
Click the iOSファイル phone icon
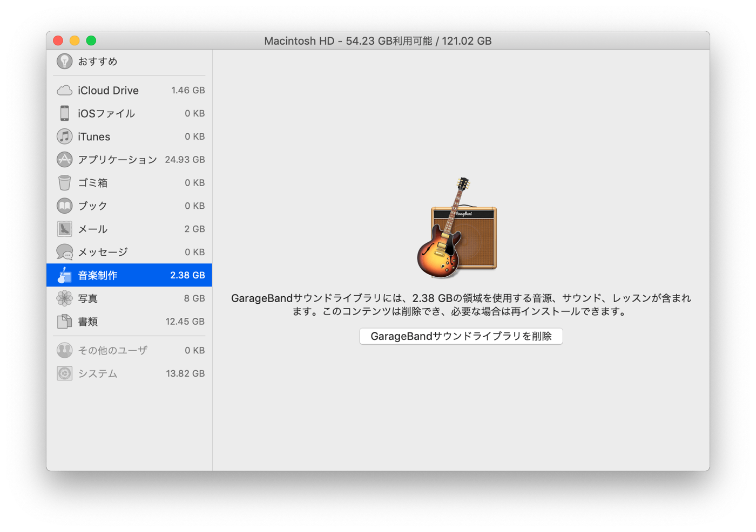(x=64, y=113)
